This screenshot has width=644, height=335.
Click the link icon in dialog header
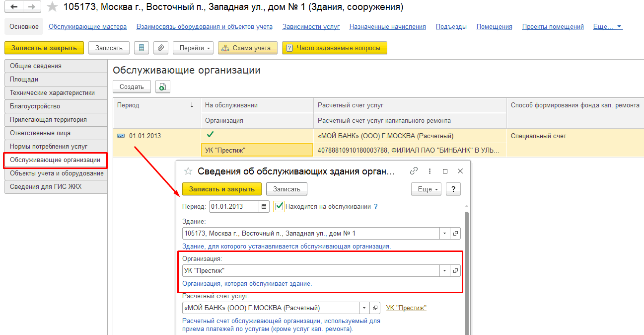click(x=414, y=171)
